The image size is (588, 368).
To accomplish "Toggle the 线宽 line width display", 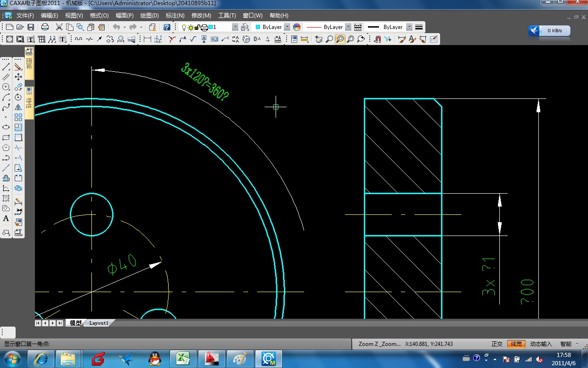I will (x=516, y=344).
